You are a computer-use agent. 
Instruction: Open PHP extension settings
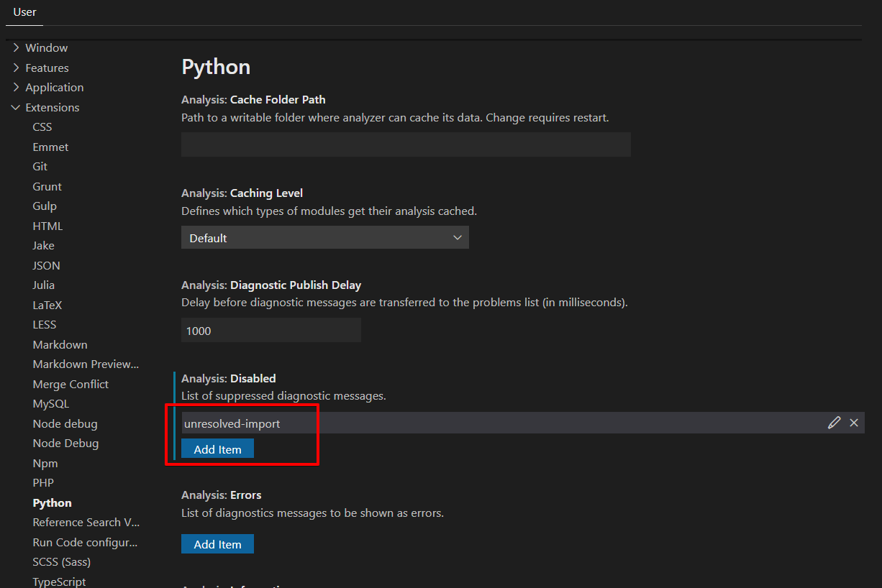[x=43, y=483]
